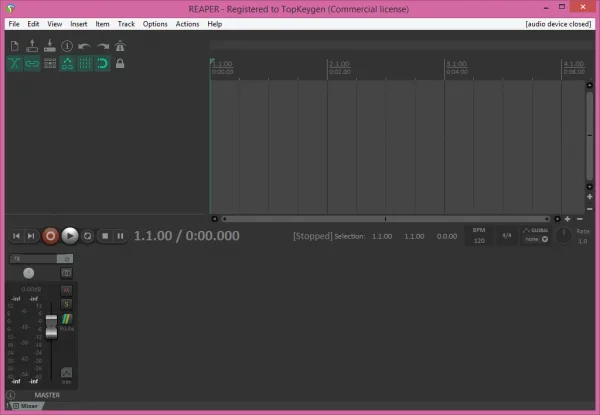Toggle master mono/stereo button
The height and width of the screenshot is (415, 600).
[67, 273]
